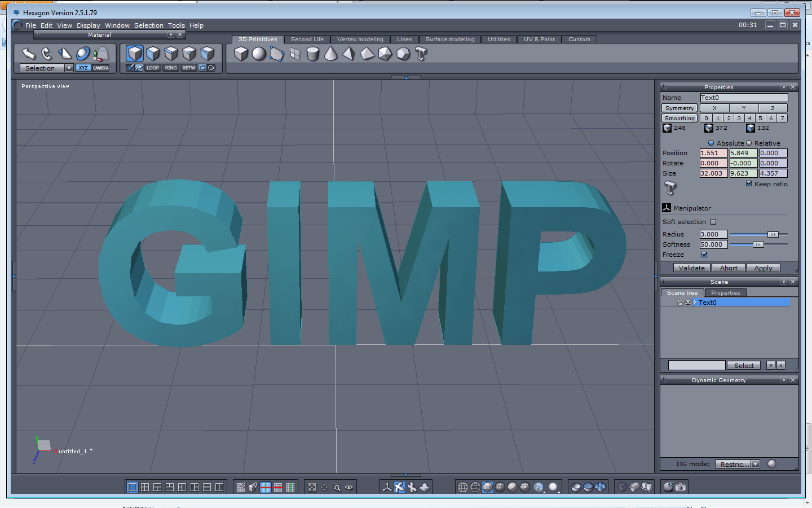
Task: Click the Zoom on selection icon
Action: tap(337, 487)
